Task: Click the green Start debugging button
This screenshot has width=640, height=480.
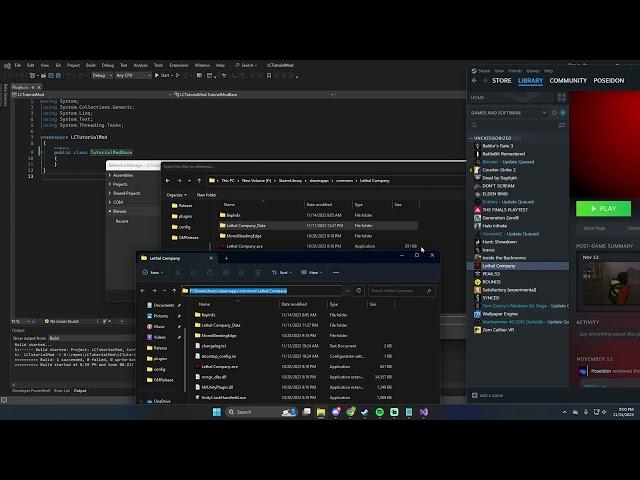Action: [x=162, y=76]
